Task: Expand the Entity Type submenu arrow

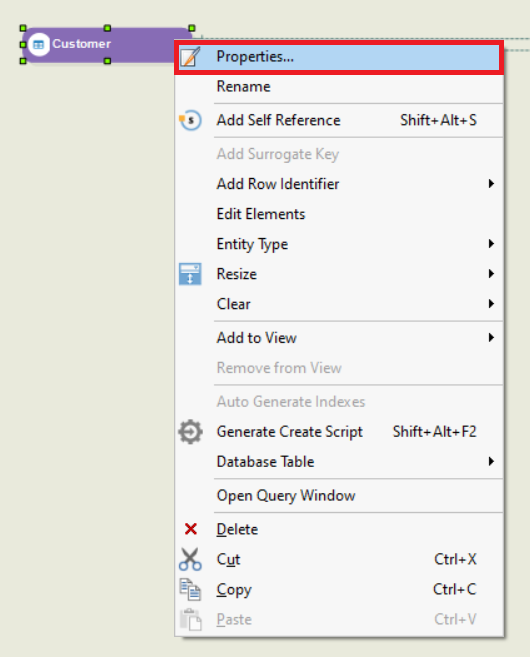Action: point(491,243)
